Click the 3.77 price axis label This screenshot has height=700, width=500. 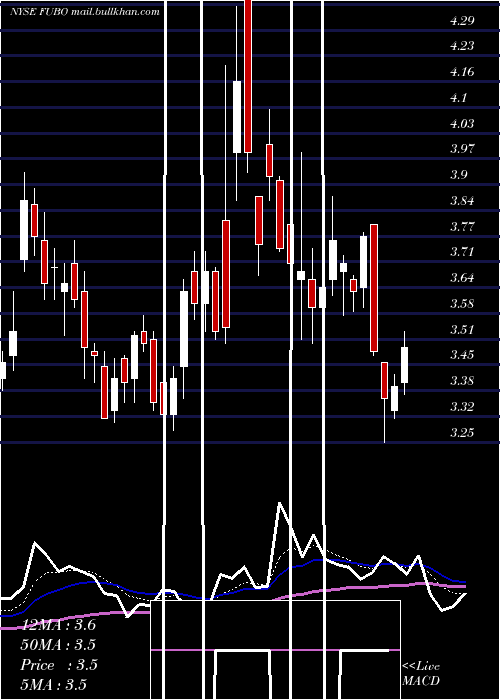(462, 226)
